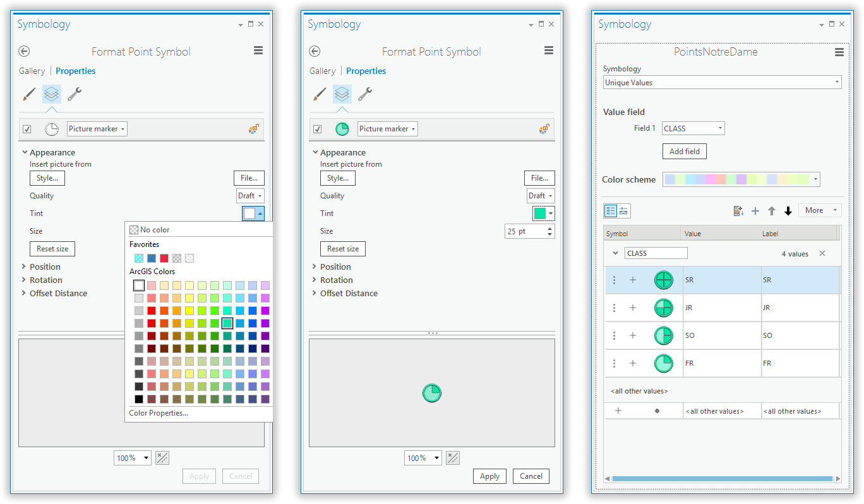Move selected value up with the up arrow

(x=772, y=211)
